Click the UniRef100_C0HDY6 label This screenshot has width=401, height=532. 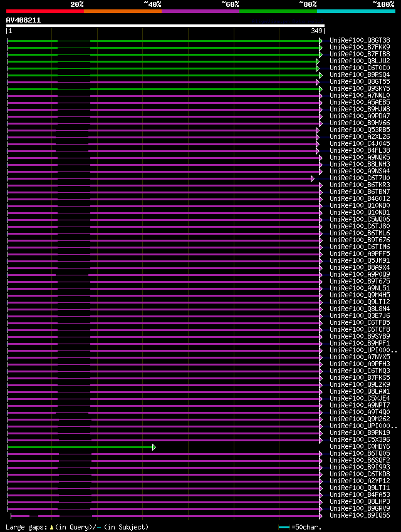360,447
